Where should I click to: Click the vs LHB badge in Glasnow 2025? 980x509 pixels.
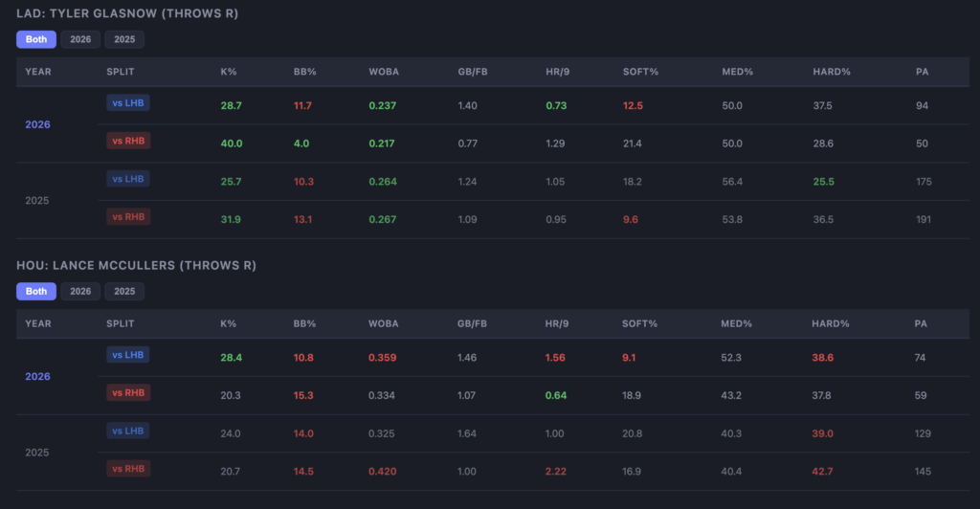point(128,179)
